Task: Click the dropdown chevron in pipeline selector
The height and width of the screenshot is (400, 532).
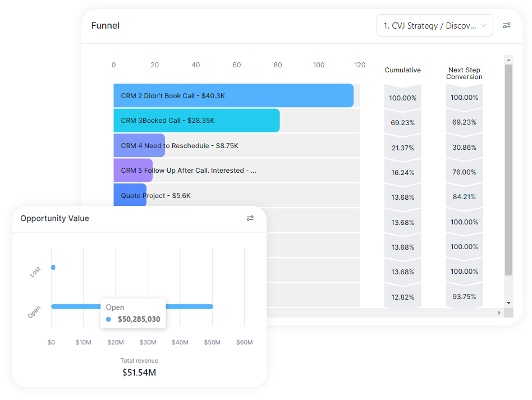Action: coord(483,26)
